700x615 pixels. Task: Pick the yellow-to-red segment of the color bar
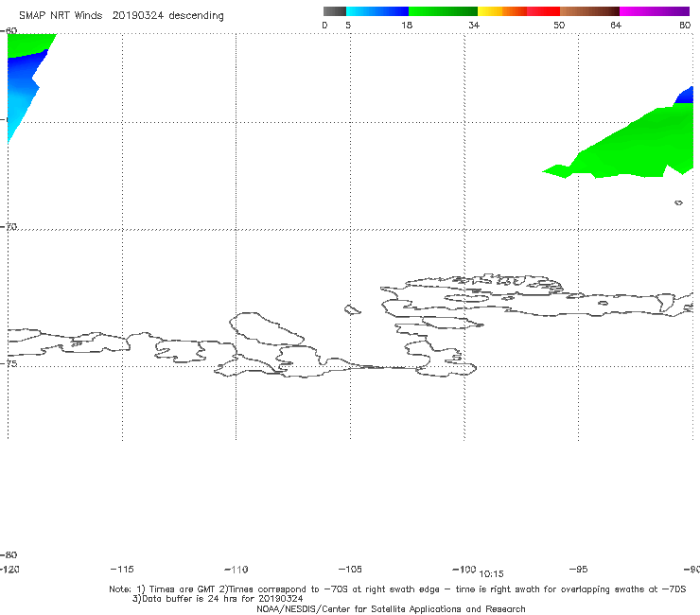click(518, 11)
